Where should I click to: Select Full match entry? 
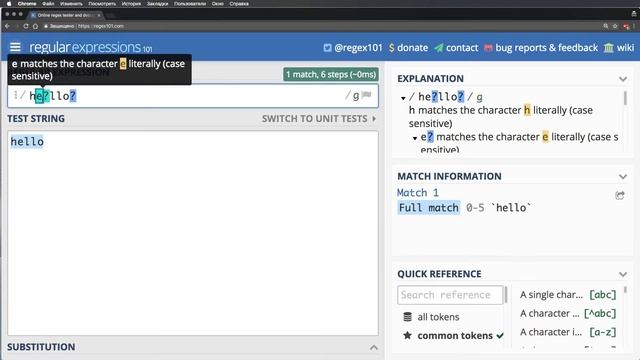[x=429, y=208]
